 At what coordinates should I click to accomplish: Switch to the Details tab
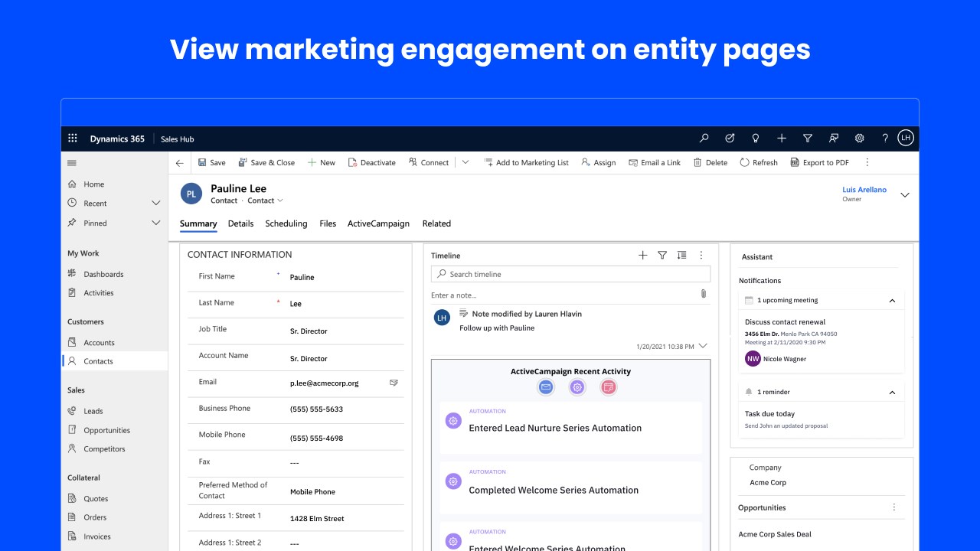coord(240,223)
